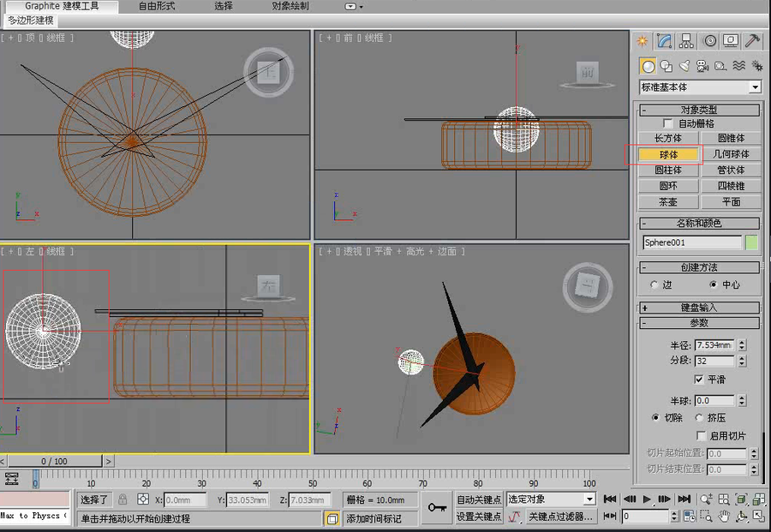Viewport: 771px width, 532px height.
Task: Open the Motion command panel tab
Action: pyautogui.click(x=709, y=41)
